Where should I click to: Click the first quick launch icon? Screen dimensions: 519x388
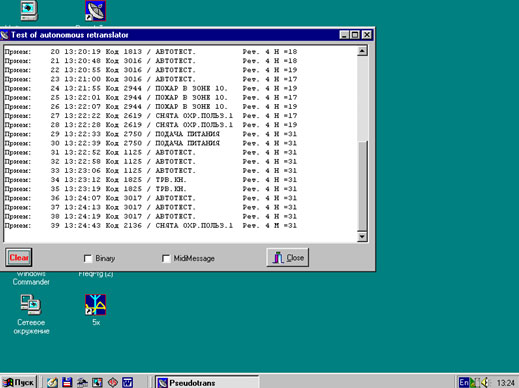52,382
